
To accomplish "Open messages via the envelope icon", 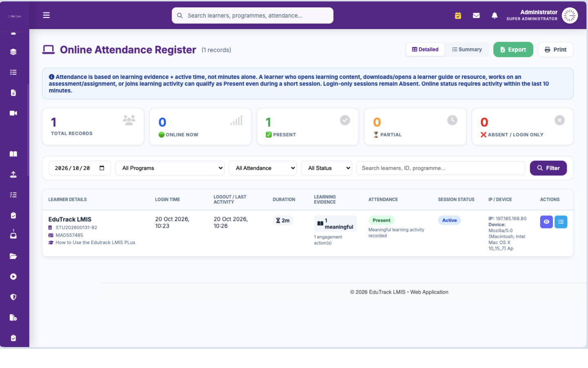I will click(x=476, y=16).
